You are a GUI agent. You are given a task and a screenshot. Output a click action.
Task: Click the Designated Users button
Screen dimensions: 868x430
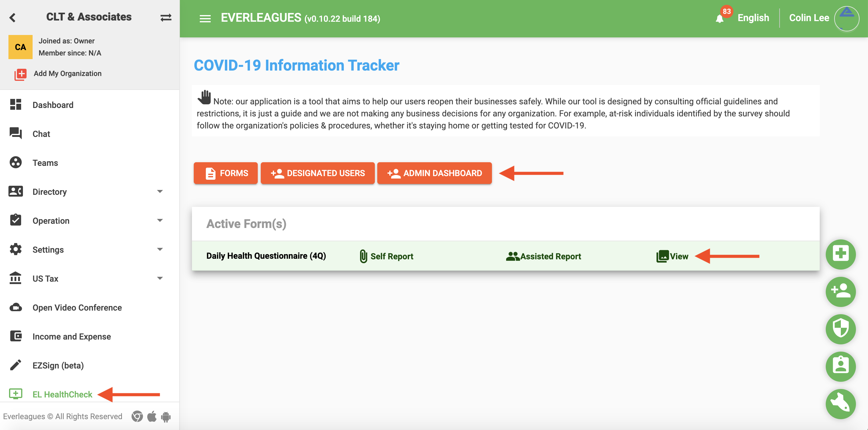pyautogui.click(x=318, y=173)
